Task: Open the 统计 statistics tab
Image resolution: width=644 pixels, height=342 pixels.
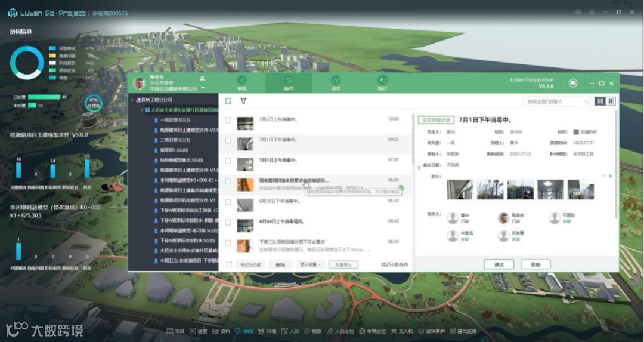Action: [x=382, y=82]
